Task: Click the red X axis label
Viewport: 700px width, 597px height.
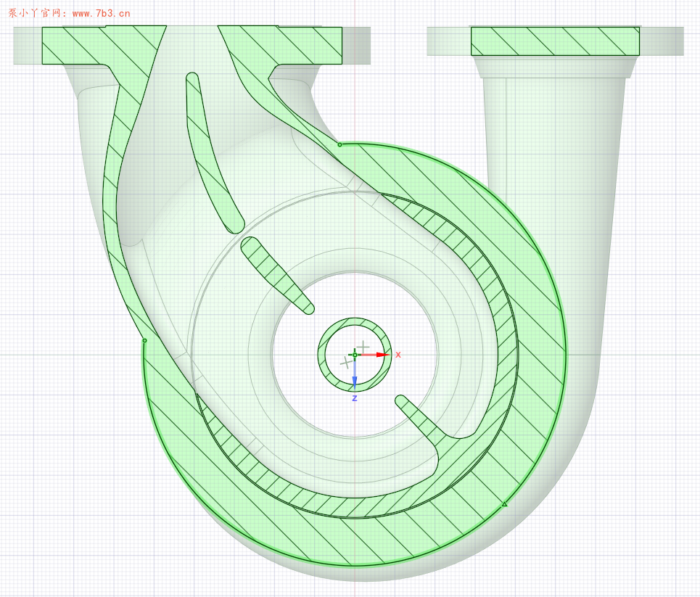Action: pos(398,355)
